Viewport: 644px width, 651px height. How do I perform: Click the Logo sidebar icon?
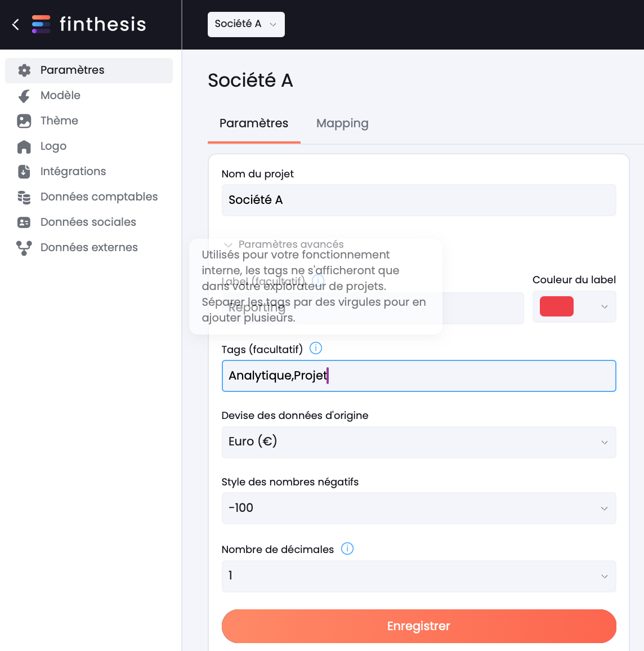24,146
